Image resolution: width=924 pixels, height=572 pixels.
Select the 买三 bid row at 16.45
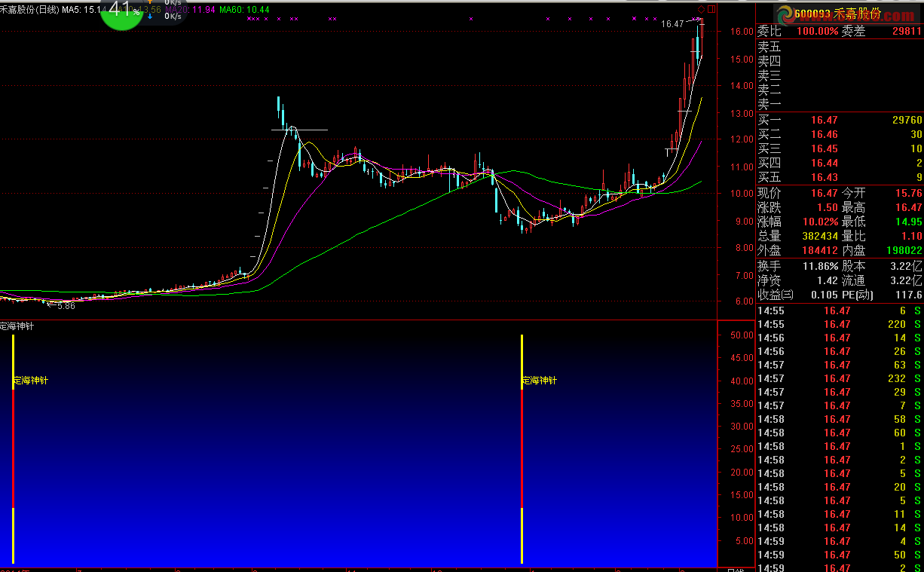pyautogui.click(x=840, y=148)
